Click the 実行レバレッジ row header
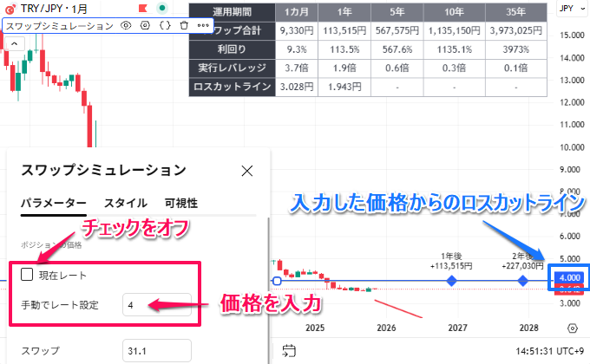 tap(233, 68)
